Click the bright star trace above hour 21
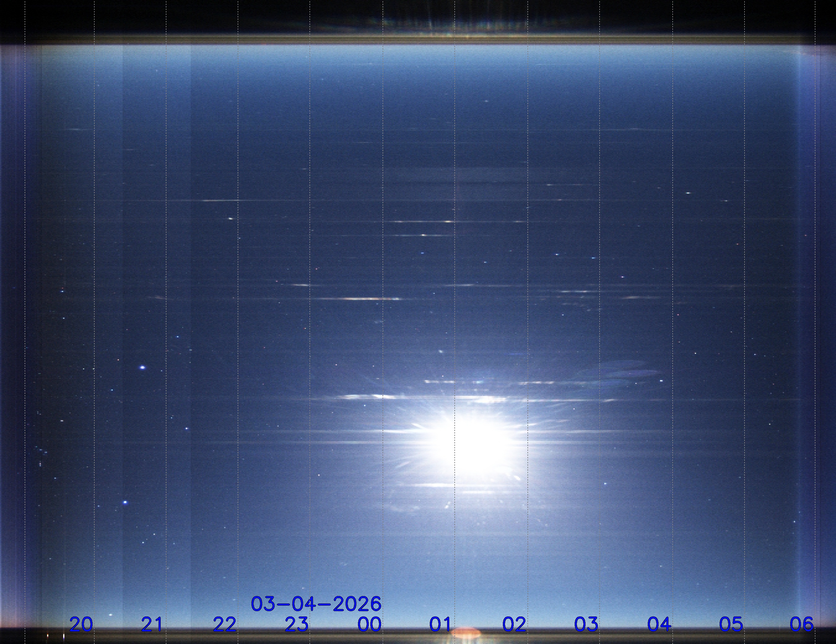Viewport: 836px width, 644px height. (x=142, y=367)
